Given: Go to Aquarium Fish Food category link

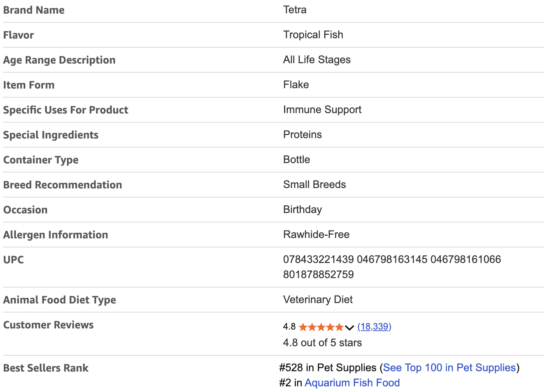Looking at the screenshot, I should [x=352, y=383].
